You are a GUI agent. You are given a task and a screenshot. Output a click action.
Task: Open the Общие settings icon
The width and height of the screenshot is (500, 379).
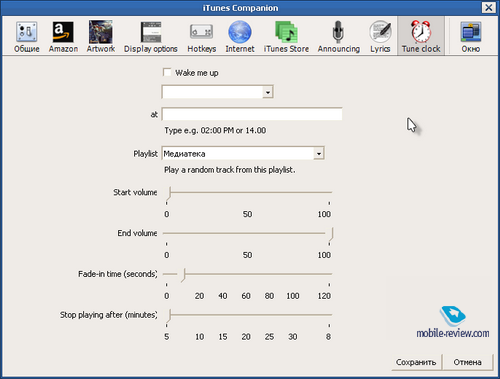click(x=27, y=37)
